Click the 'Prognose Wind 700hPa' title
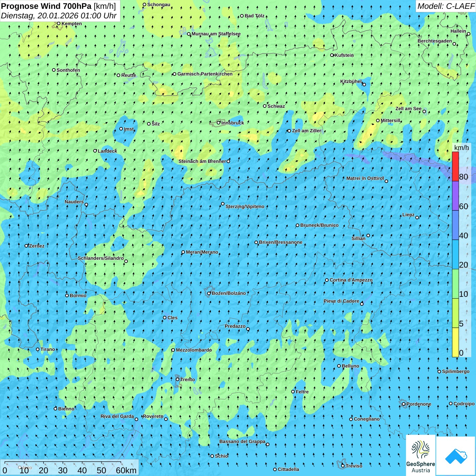This screenshot has height=476, width=476. (x=46, y=6)
